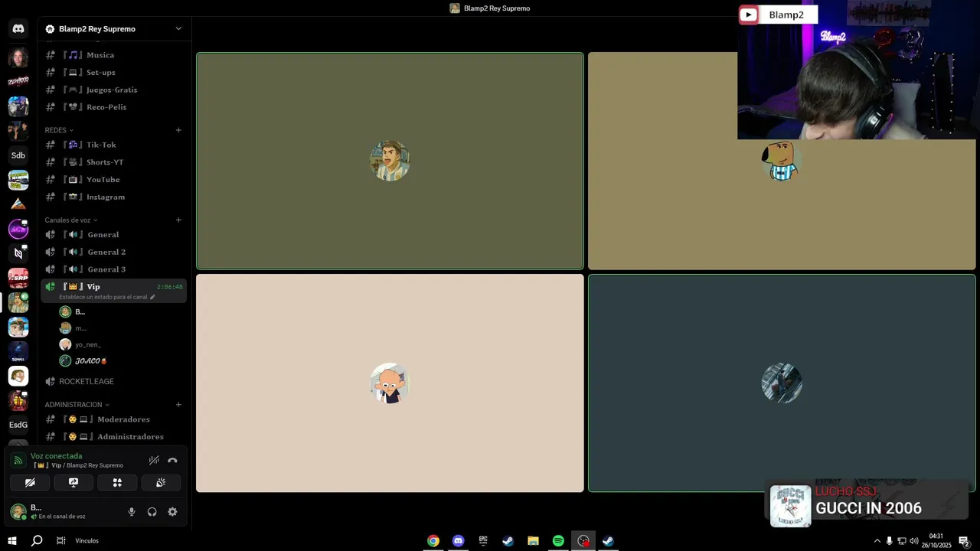980x551 pixels.
Task: Open Discord user settings gear
Action: 172,512
